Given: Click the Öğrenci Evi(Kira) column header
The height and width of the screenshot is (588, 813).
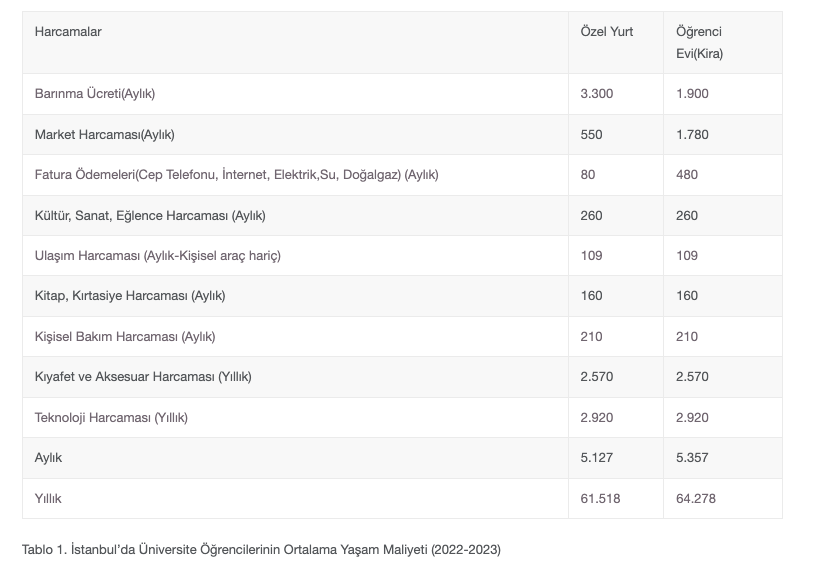Looking at the screenshot, I should pyautogui.click(x=698, y=43).
